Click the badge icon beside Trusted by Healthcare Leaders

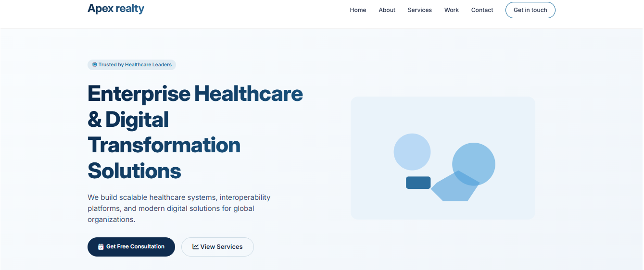tap(94, 64)
